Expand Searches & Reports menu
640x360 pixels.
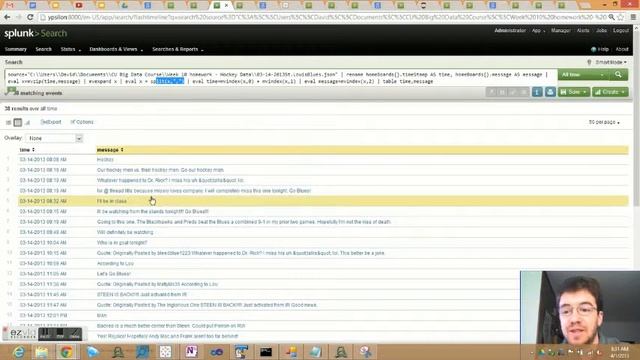pos(178,49)
